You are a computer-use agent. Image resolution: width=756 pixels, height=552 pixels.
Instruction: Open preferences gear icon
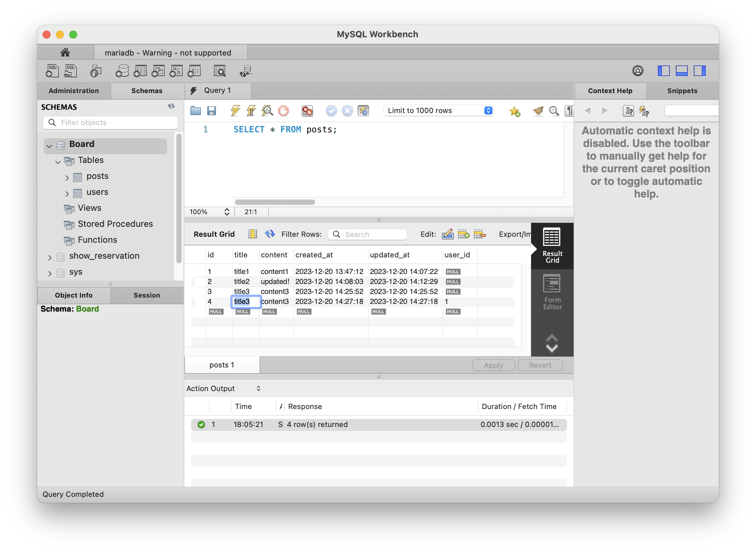(638, 71)
